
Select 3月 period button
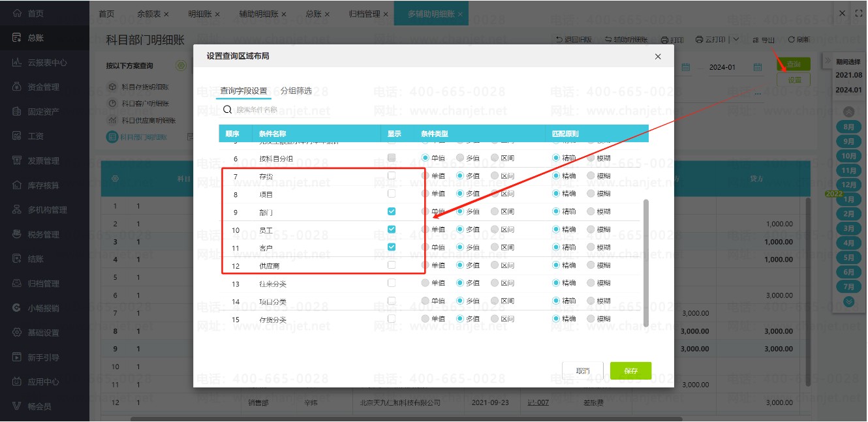pyautogui.click(x=849, y=228)
